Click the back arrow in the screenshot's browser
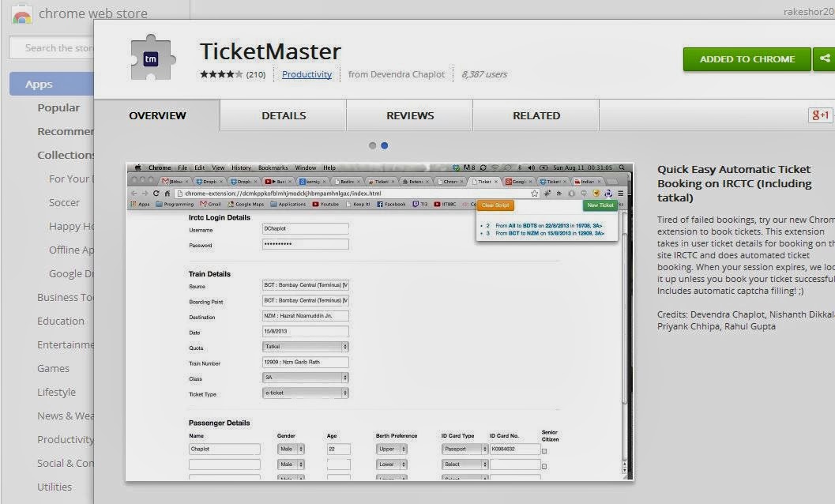 tap(134, 194)
